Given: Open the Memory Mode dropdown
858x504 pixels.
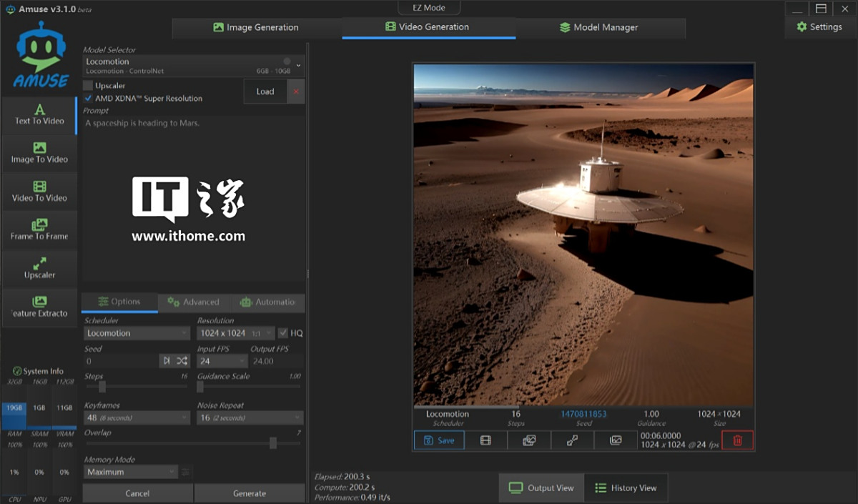Looking at the screenshot, I should [x=130, y=472].
